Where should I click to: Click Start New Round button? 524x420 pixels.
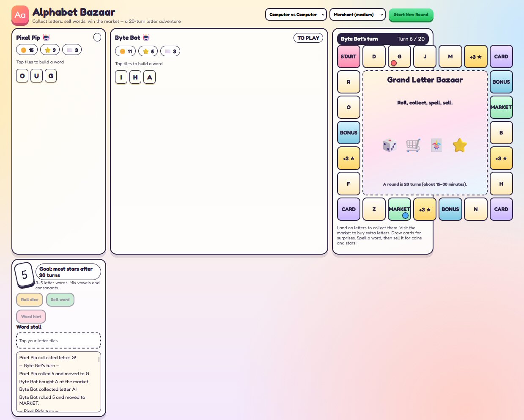click(411, 14)
